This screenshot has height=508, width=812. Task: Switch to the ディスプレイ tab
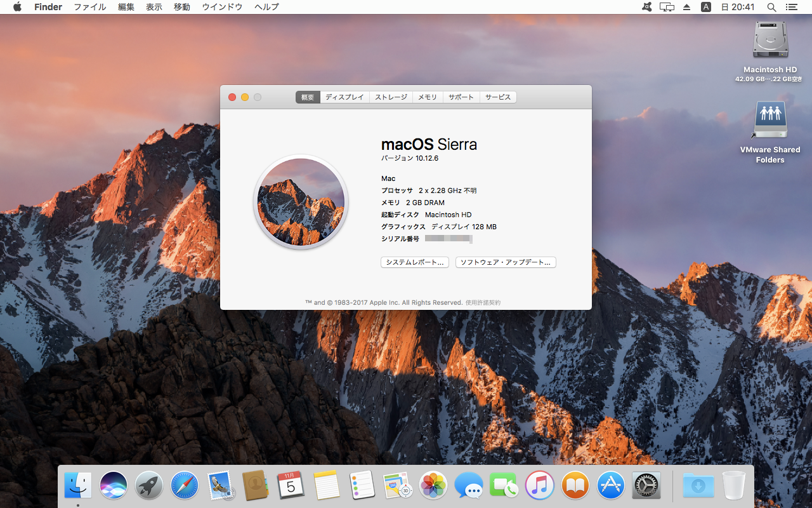point(344,97)
